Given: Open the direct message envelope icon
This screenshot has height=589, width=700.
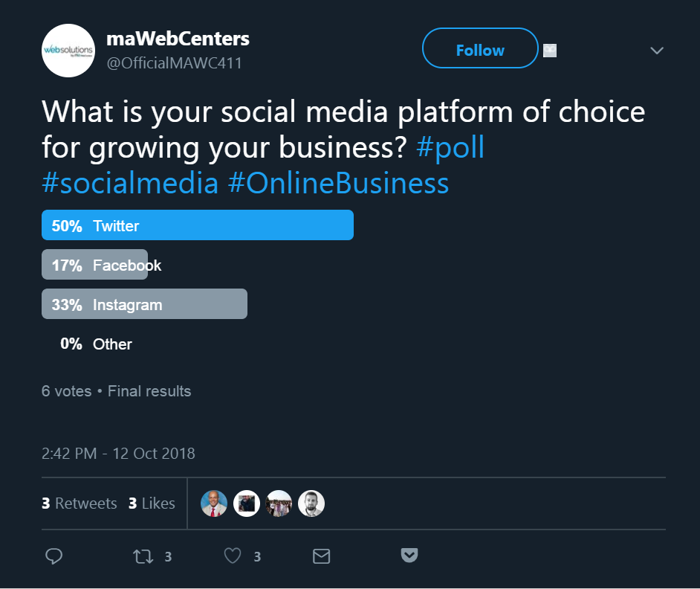Looking at the screenshot, I should pos(321,555).
